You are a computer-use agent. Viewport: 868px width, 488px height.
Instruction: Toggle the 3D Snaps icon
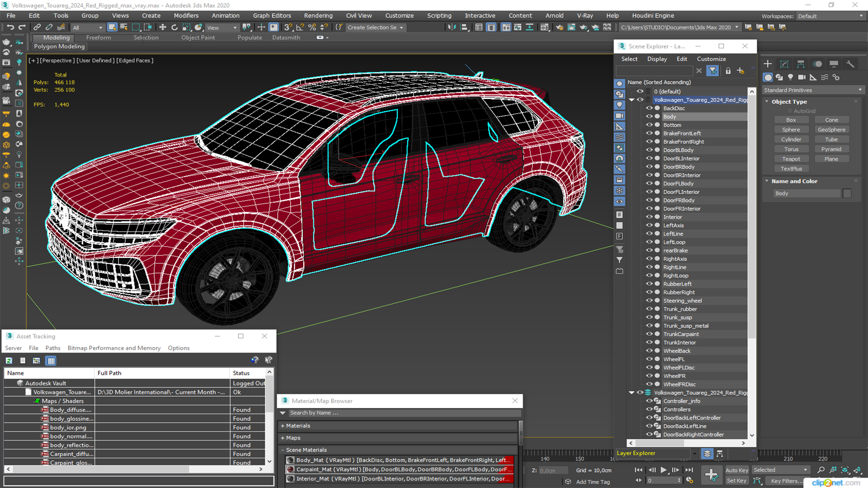288,28
